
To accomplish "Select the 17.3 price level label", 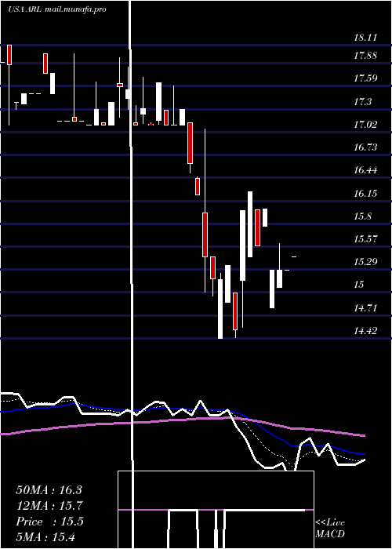I will (362, 102).
